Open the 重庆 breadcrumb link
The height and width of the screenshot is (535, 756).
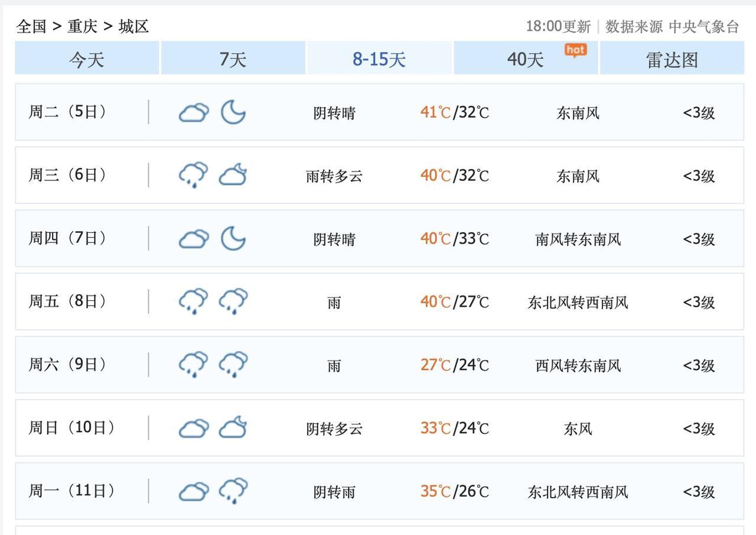pyautogui.click(x=83, y=27)
